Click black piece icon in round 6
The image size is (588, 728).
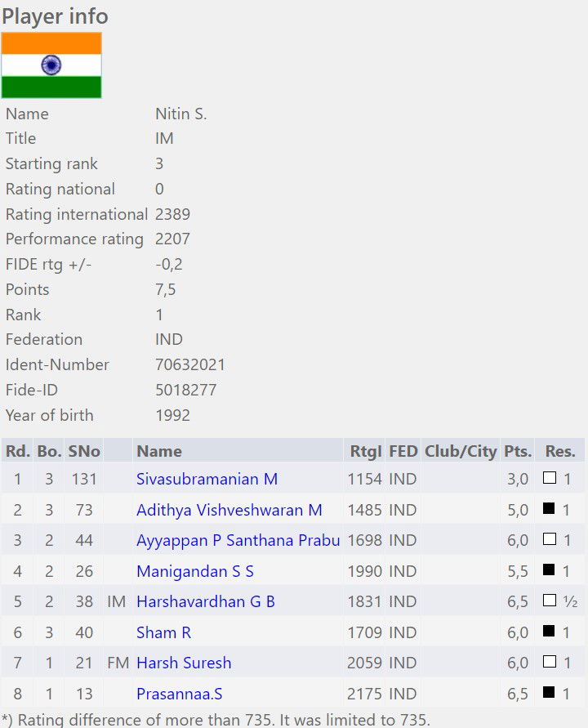550,632
